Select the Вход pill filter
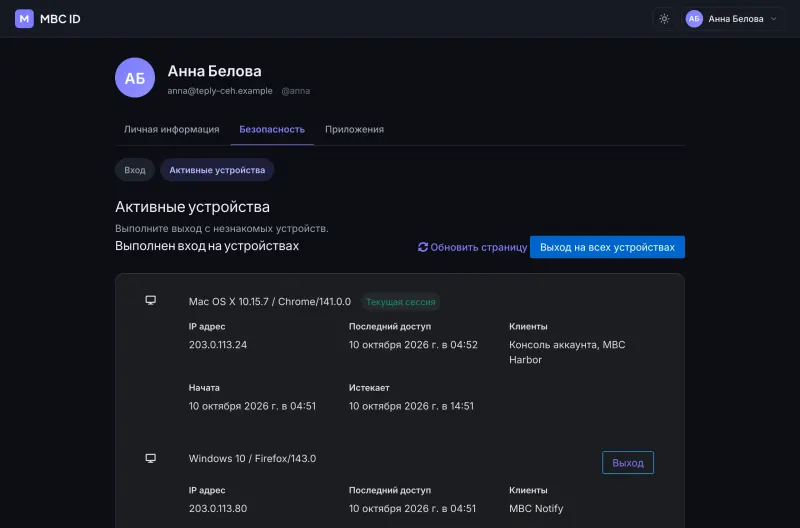Image resolution: width=800 pixels, height=528 pixels. [x=135, y=170]
